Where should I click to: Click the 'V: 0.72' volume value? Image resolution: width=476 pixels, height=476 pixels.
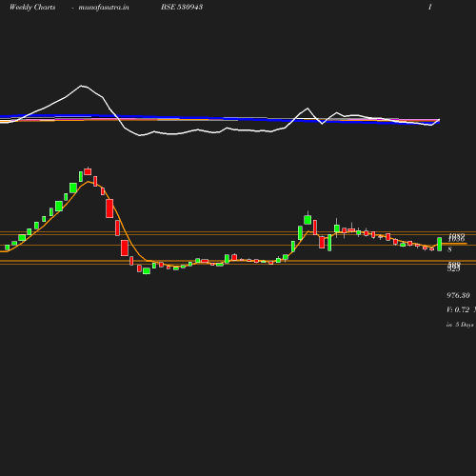[458, 309]
